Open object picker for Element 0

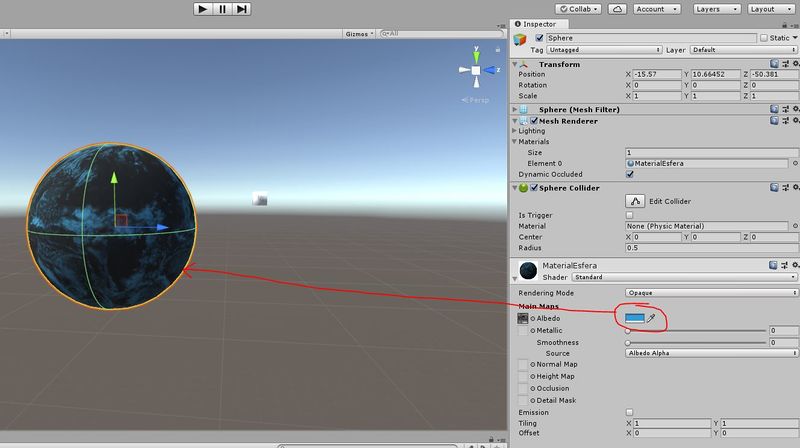pyautogui.click(x=794, y=163)
